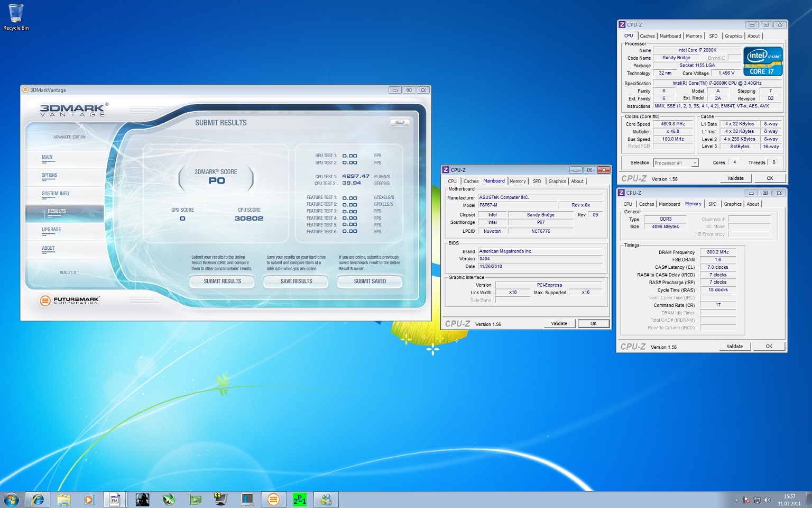Viewport: 812px width, 508px height.
Task: Open SPD tab in top-right CPU-Z window
Action: pos(713,36)
